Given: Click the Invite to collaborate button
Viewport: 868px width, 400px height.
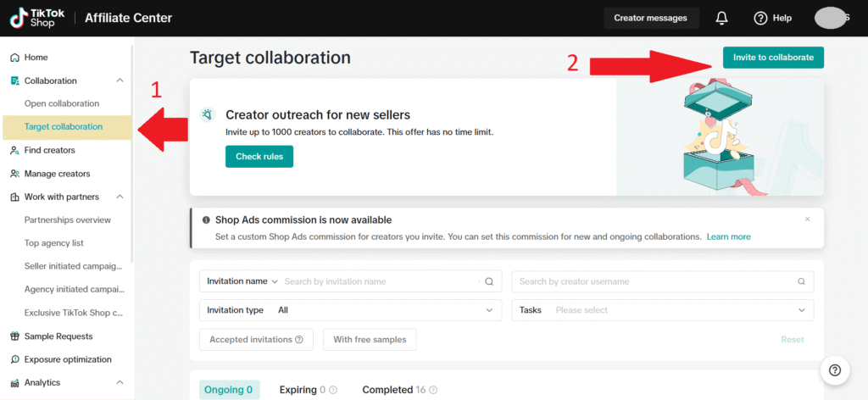Looking at the screenshot, I should click(773, 58).
